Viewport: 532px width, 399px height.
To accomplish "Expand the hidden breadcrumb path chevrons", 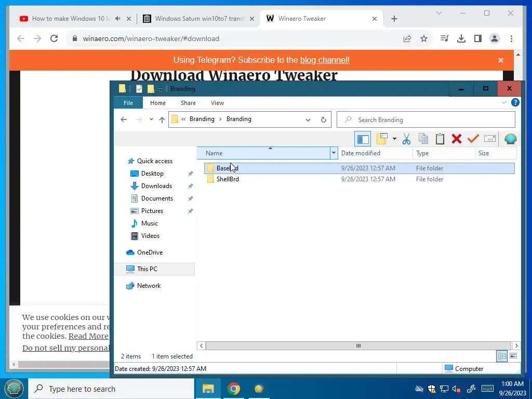I will [183, 119].
